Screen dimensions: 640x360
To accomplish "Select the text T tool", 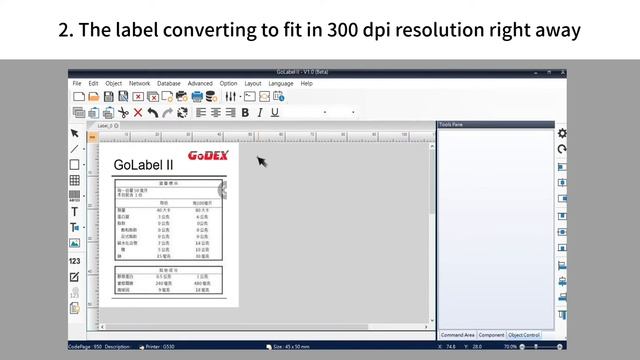I will coord(75,211).
